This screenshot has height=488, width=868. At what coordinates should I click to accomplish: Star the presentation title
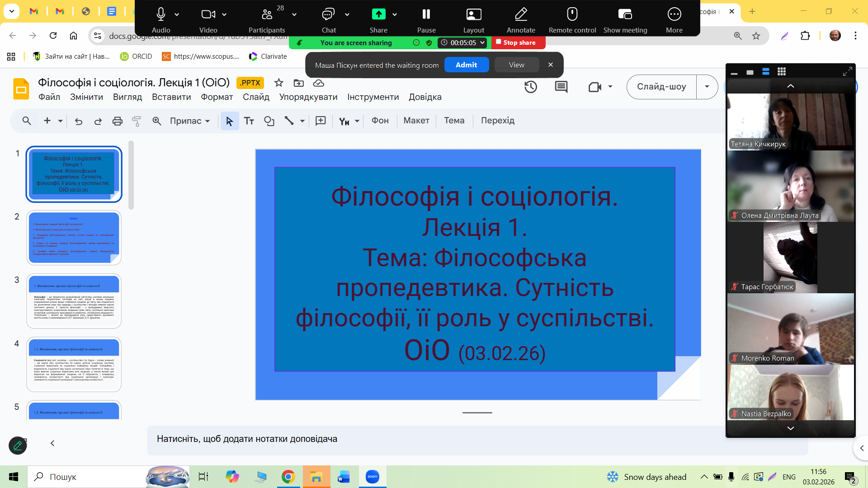click(x=278, y=83)
